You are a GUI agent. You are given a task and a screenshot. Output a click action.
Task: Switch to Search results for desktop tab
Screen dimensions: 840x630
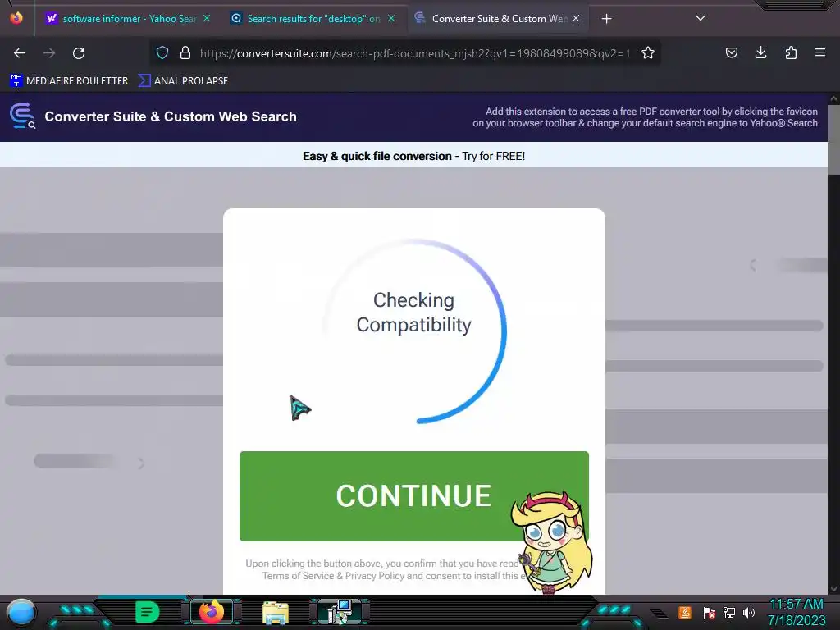click(x=313, y=19)
